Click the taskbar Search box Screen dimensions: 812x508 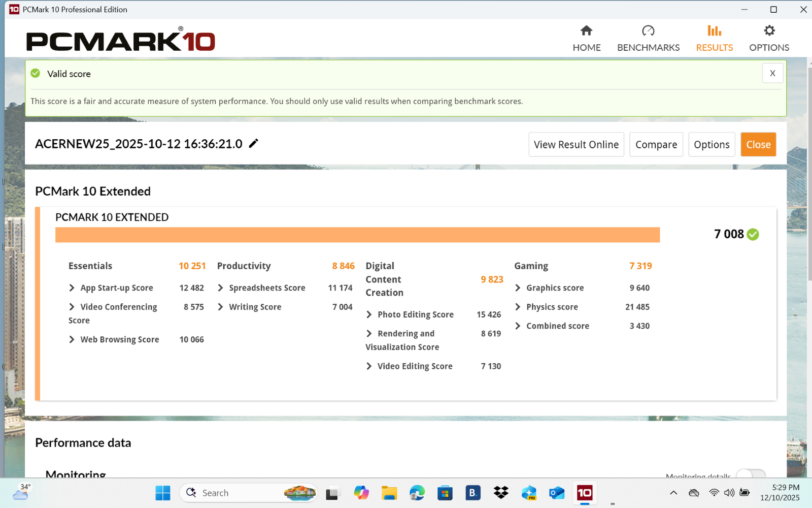click(x=239, y=493)
